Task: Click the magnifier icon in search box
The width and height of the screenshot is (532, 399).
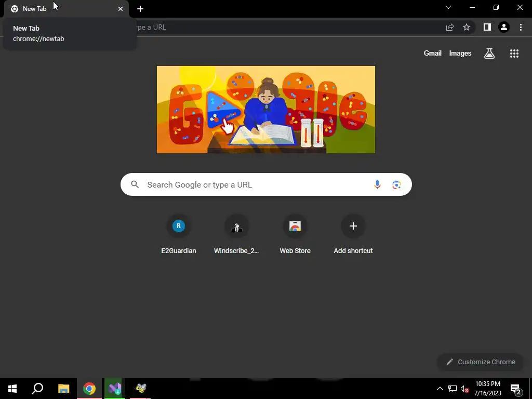Action: pyautogui.click(x=135, y=184)
